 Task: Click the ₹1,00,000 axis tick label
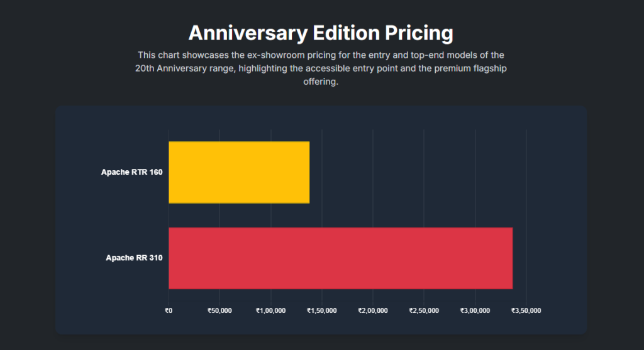[x=271, y=310]
